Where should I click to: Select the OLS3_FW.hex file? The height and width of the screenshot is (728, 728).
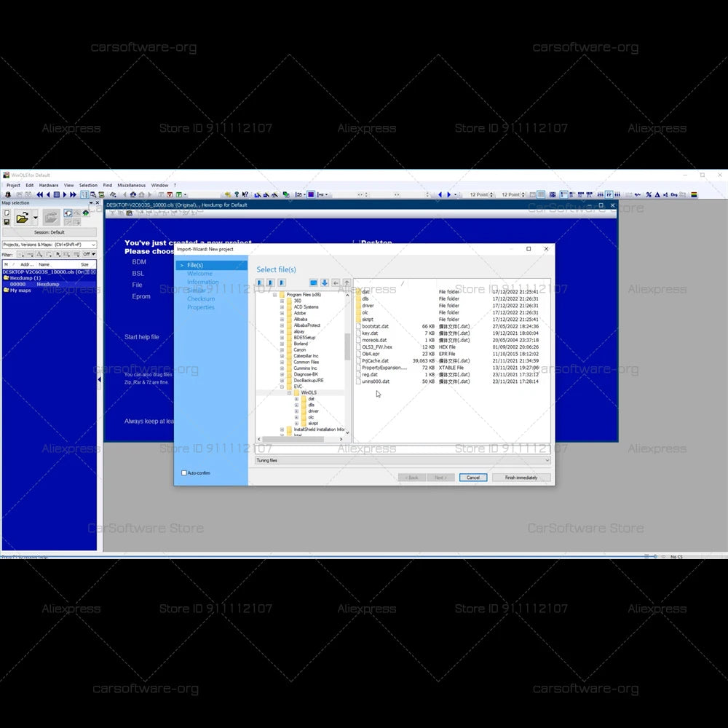pos(377,347)
